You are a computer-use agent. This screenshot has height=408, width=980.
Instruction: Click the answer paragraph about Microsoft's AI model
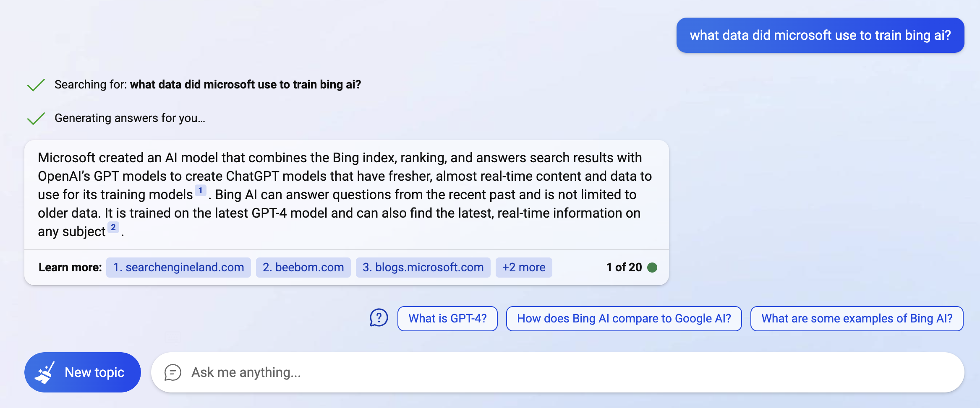click(x=344, y=195)
